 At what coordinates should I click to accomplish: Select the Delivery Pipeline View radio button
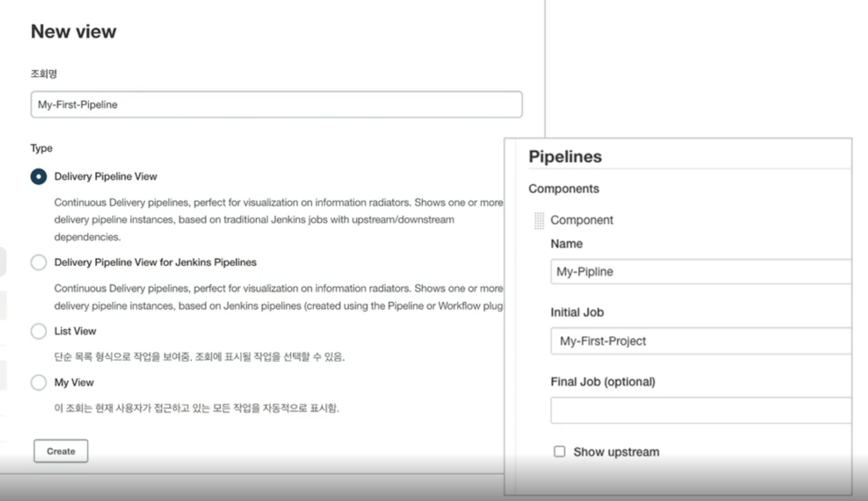point(38,177)
